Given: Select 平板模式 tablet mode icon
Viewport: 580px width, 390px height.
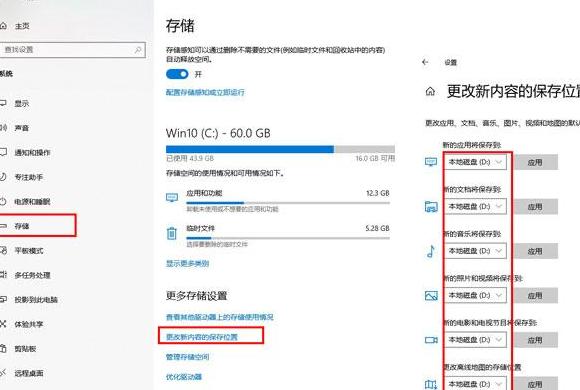Looking at the screenshot, I should click(x=3, y=251).
